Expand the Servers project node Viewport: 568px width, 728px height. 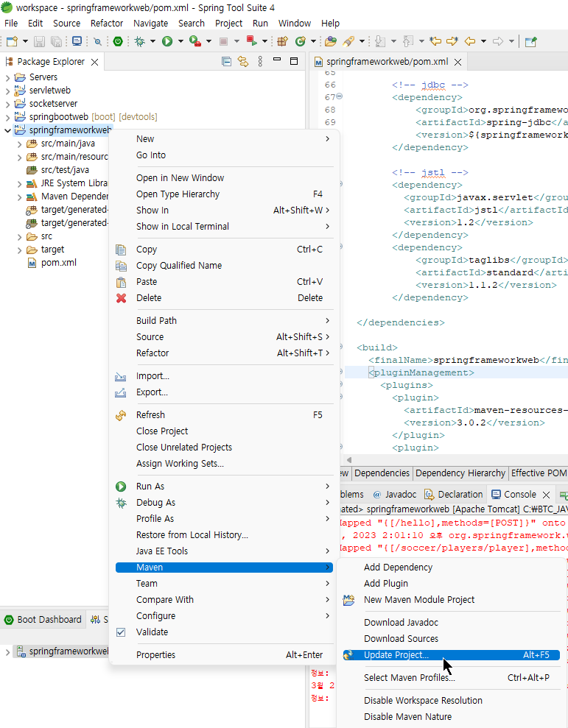tap(7, 77)
